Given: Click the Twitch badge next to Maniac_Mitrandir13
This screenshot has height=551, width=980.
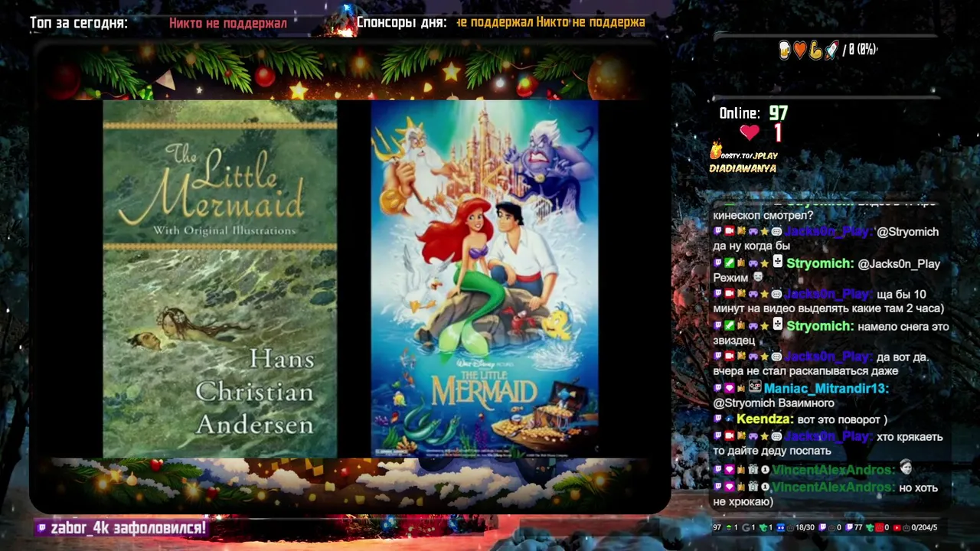Looking at the screenshot, I should tap(717, 388).
